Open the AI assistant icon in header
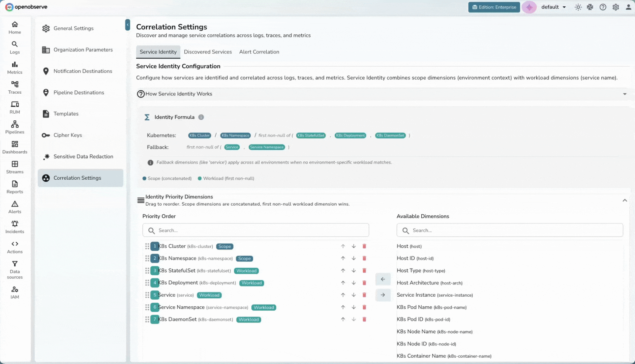This screenshot has width=635, height=364. click(x=529, y=7)
